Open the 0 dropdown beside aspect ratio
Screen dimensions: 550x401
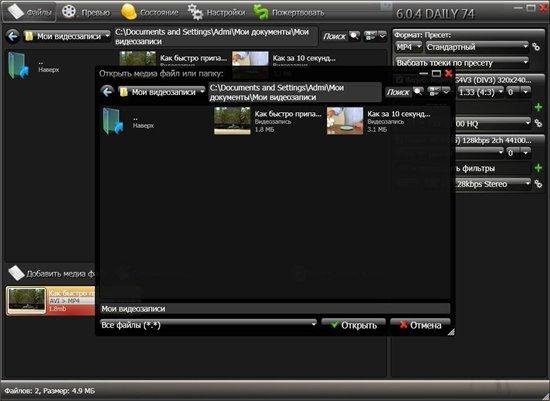coord(518,92)
